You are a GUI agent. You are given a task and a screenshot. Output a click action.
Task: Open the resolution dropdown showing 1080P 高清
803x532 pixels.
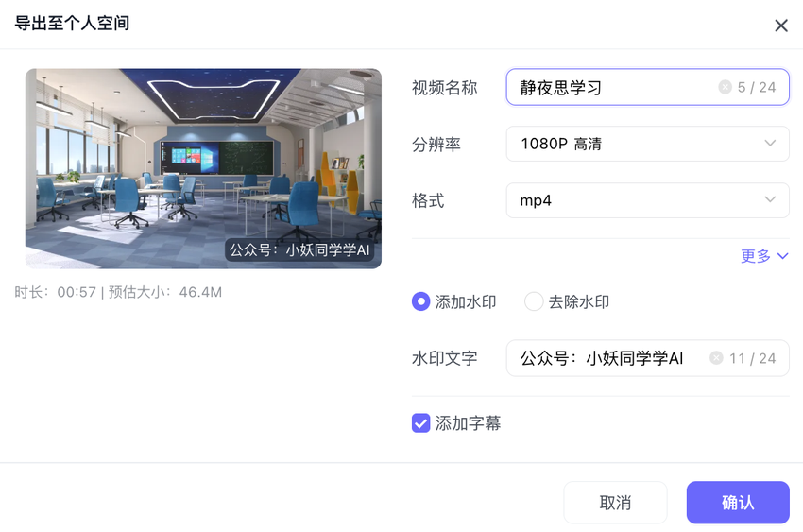647,144
